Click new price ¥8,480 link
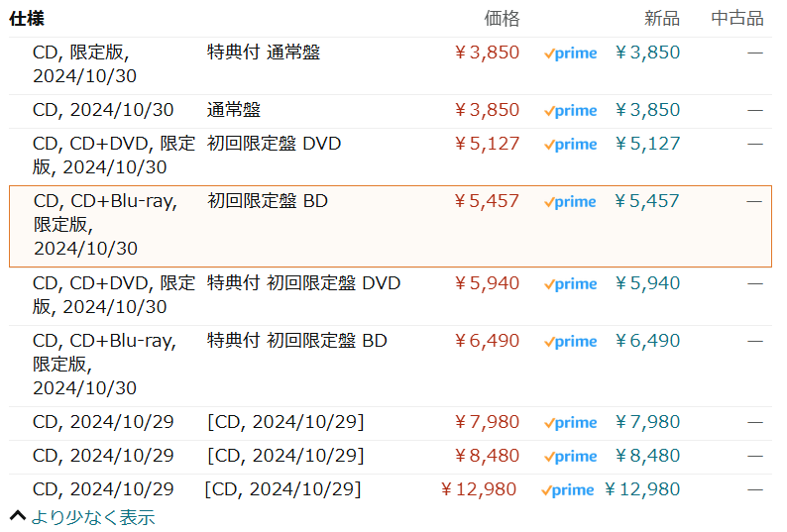This screenshot has width=787, height=532. coord(647,456)
